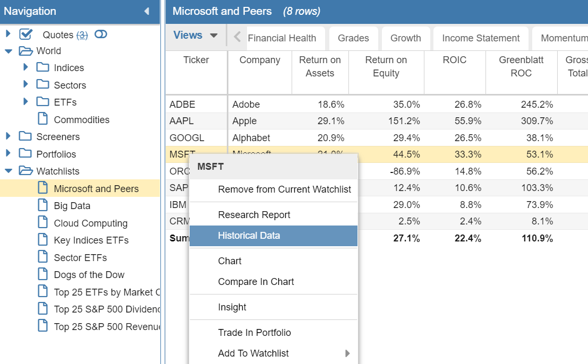This screenshot has height=364, width=588.
Task: Click the Top 25 S&P 500 Dividend icon
Action: pyautogui.click(x=42, y=308)
